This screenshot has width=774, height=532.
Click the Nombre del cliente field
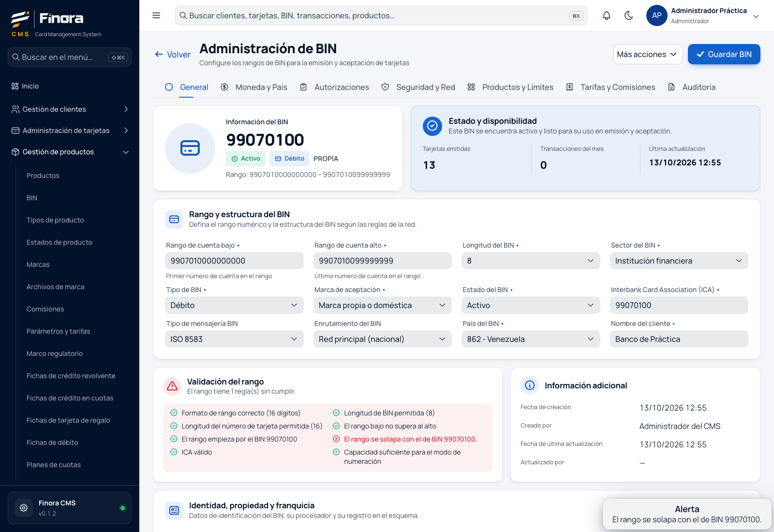pyautogui.click(x=679, y=339)
